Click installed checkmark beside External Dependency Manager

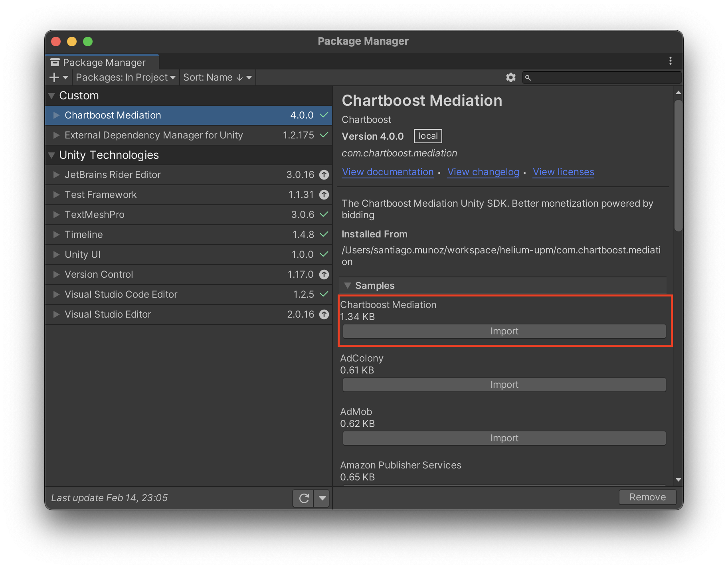324,135
